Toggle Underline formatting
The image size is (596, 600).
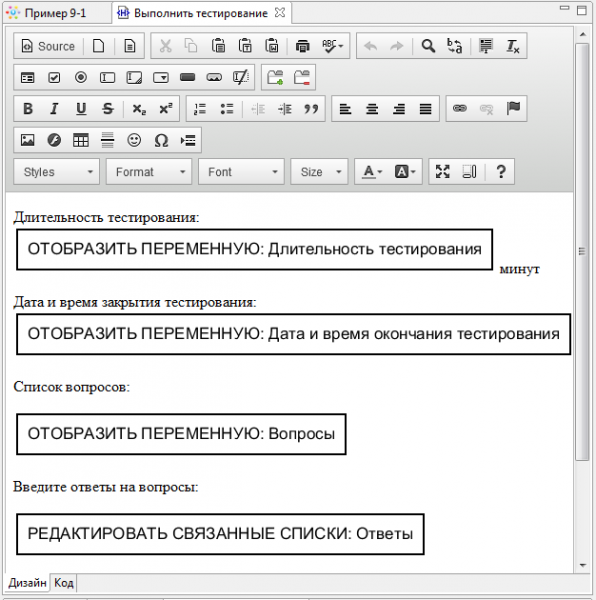(x=81, y=109)
